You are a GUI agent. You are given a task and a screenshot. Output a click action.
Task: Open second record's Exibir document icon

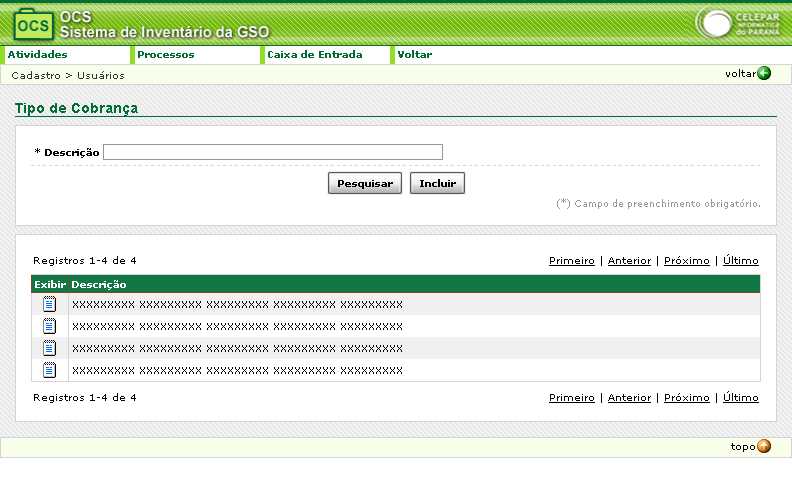click(x=49, y=326)
